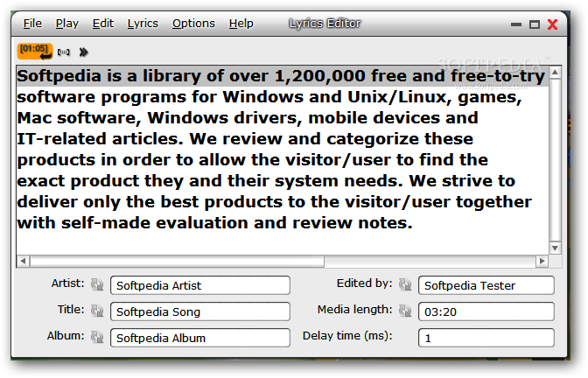
Task: Close the Lyrics Editor window
Action: [x=552, y=24]
